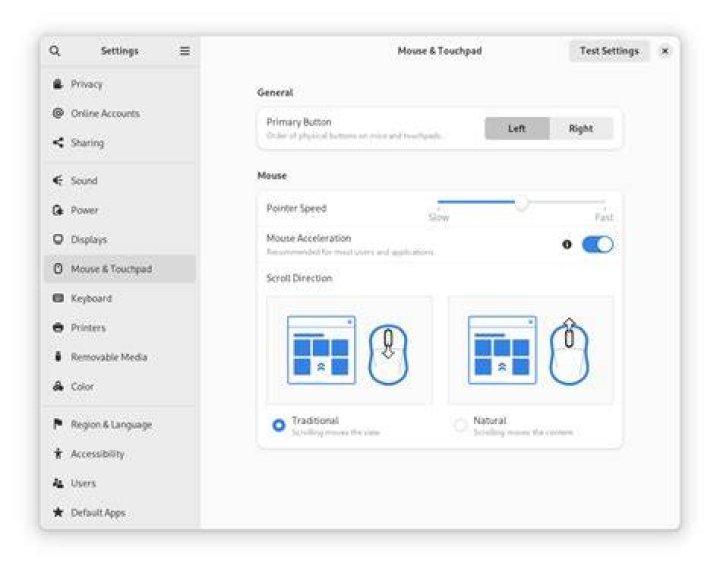Choose the Natural scrolling illustration
This screenshot has height=573, width=720.
531,350
